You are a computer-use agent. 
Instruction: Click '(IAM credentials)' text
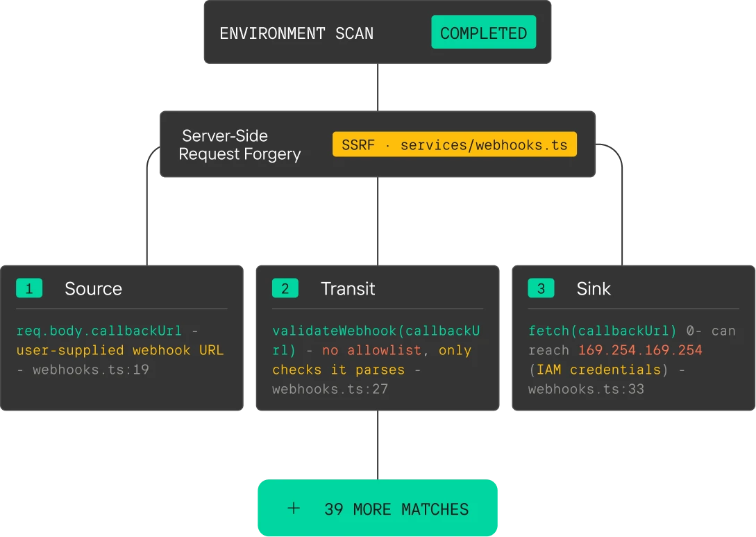point(598,370)
